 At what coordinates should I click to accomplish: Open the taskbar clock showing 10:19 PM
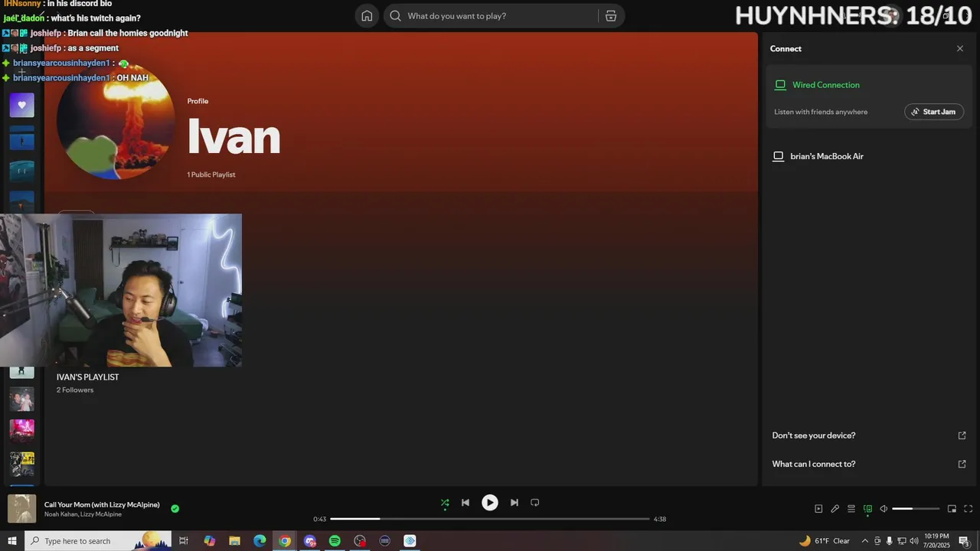[x=937, y=541]
